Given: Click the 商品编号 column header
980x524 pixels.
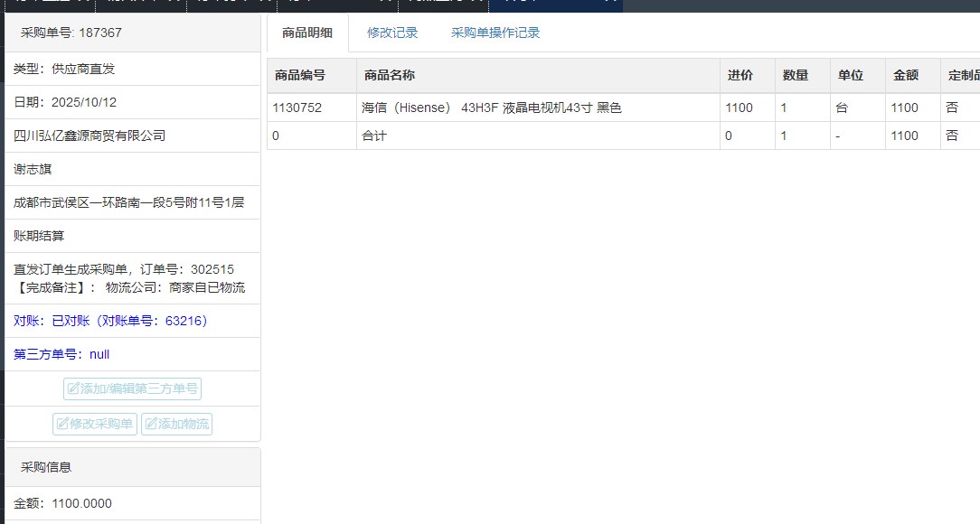Looking at the screenshot, I should coord(300,76).
